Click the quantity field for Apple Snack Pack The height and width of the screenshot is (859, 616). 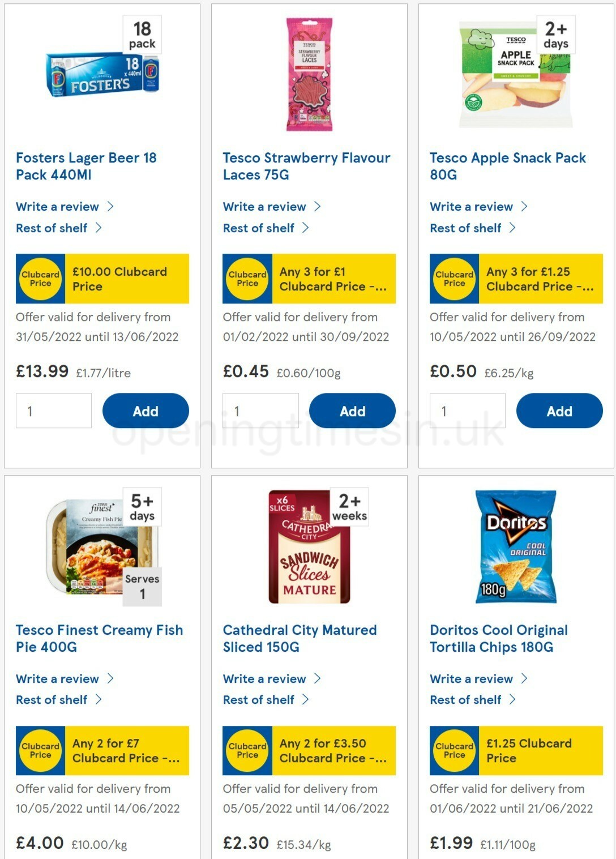pos(468,411)
